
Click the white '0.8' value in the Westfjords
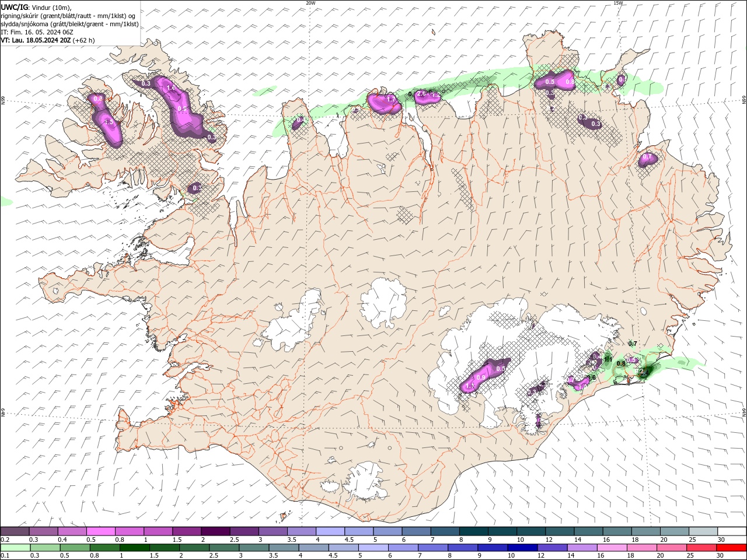[x=98, y=99]
